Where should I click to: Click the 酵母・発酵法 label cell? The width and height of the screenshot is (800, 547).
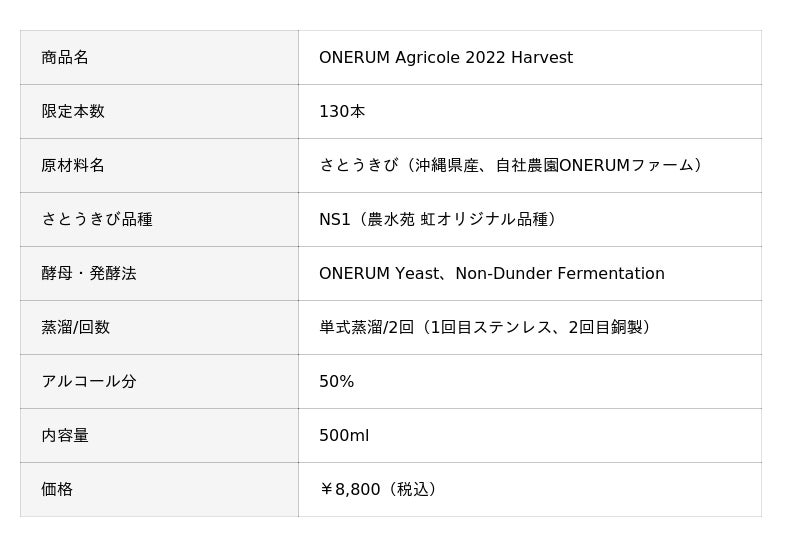[89, 274]
